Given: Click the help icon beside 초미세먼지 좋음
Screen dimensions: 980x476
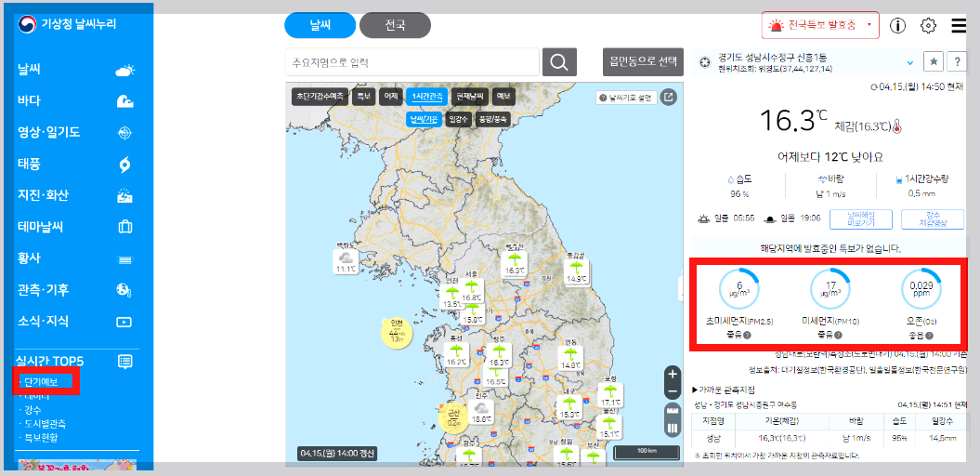Looking at the screenshot, I should (748, 336).
